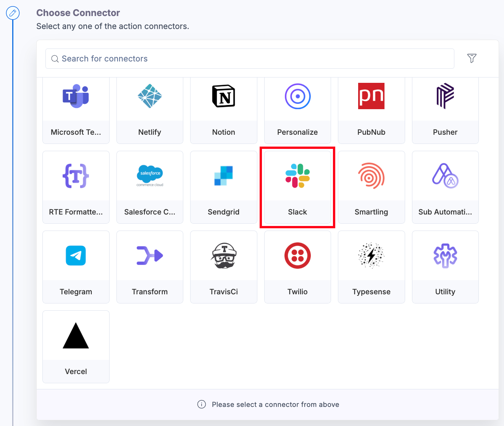Click the Netlify label
The width and height of the screenshot is (504, 426).
pos(150,132)
